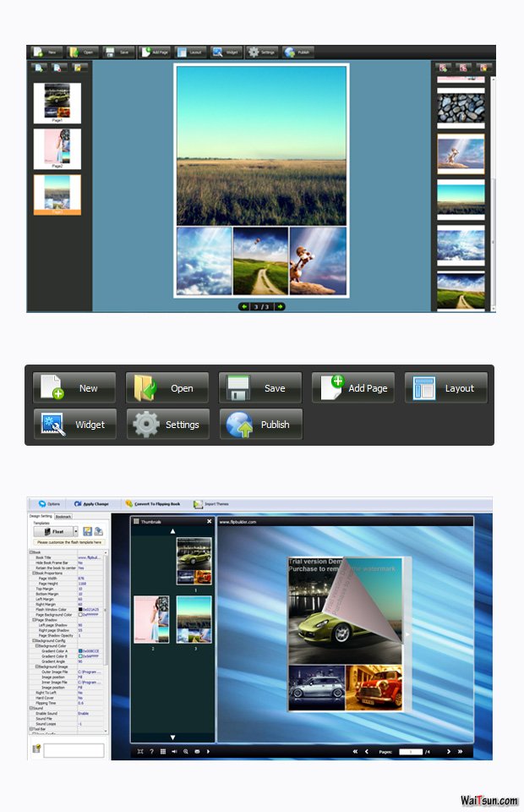Open the template dropdown arrow beside Float
This screenshot has width=524, height=812.
coord(75,531)
